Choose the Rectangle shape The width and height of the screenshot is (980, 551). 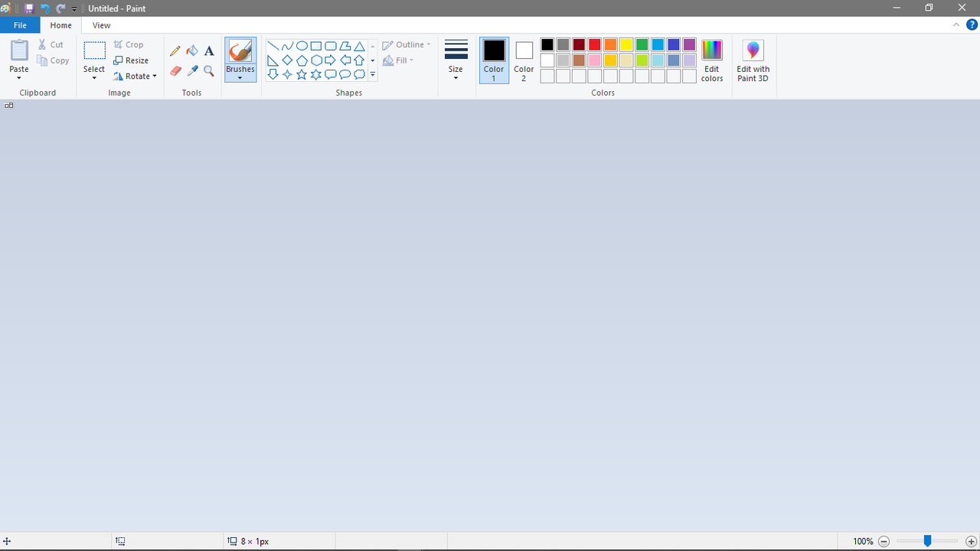click(x=316, y=46)
